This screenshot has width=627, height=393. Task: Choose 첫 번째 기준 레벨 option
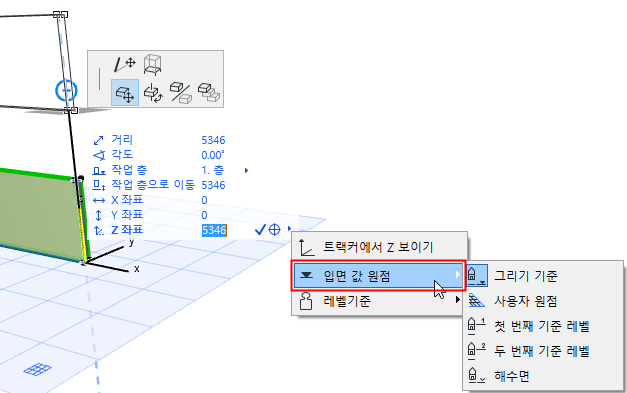pyautogui.click(x=543, y=326)
